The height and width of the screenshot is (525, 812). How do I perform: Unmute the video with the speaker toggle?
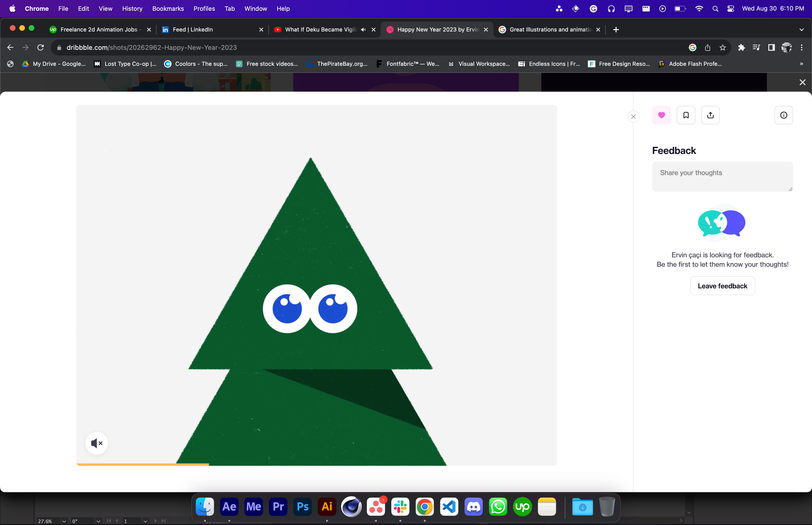(x=97, y=443)
